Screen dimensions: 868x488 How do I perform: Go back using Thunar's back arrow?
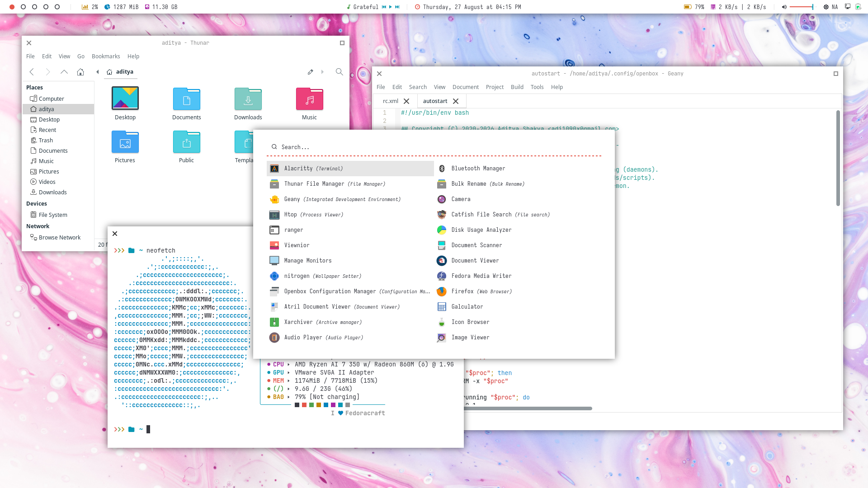point(32,72)
